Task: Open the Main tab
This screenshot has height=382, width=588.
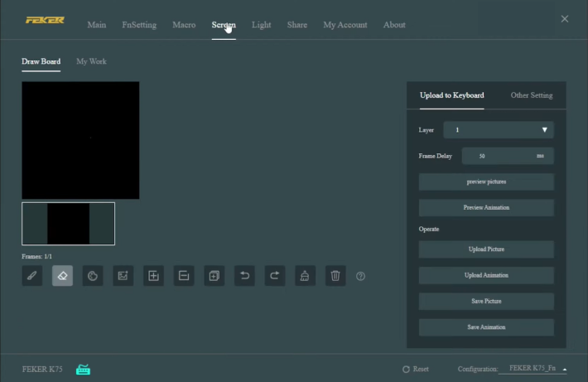Action: coord(97,25)
